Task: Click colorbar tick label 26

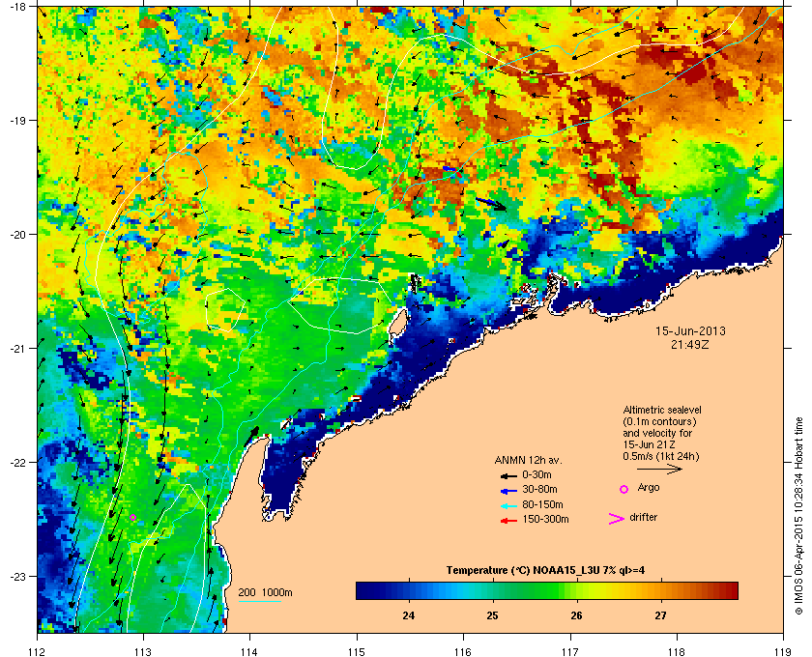Action: (576, 615)
